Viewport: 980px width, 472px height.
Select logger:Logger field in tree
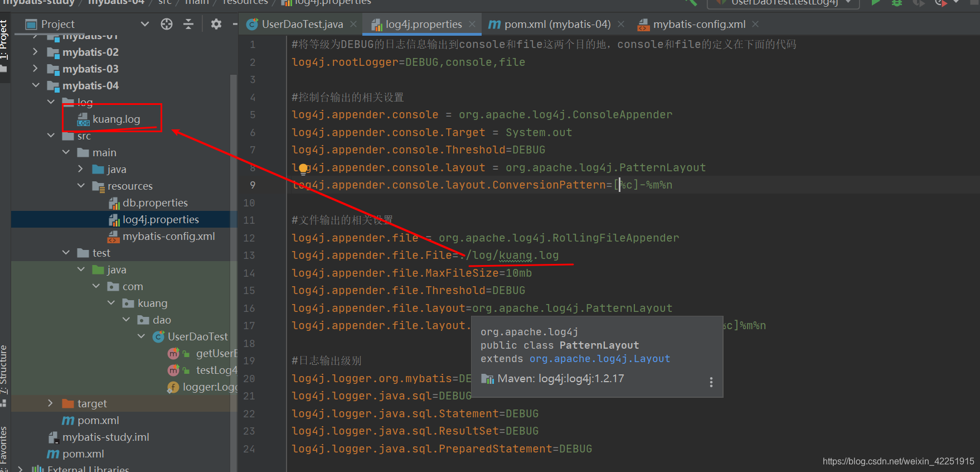pos(210,387)
